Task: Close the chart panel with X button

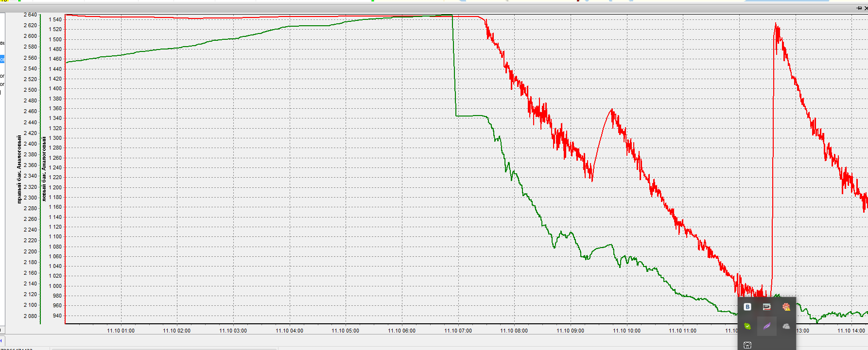Action: [x=866, y=8]
